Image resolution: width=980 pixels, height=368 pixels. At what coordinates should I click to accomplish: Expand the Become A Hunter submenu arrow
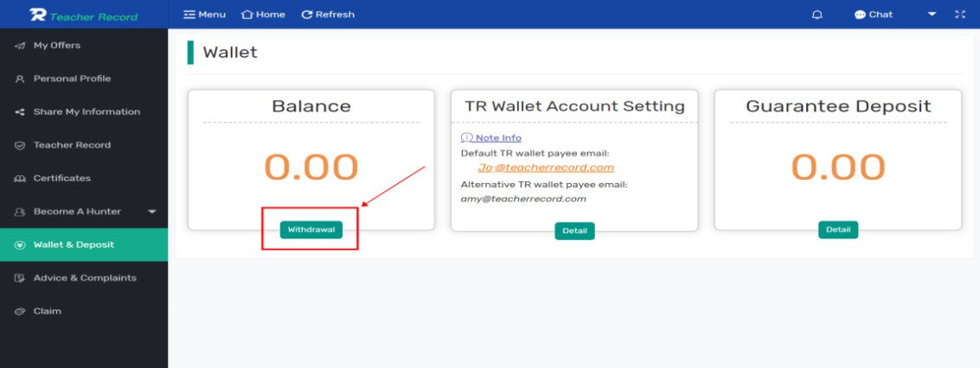click(x=152, y=212)
